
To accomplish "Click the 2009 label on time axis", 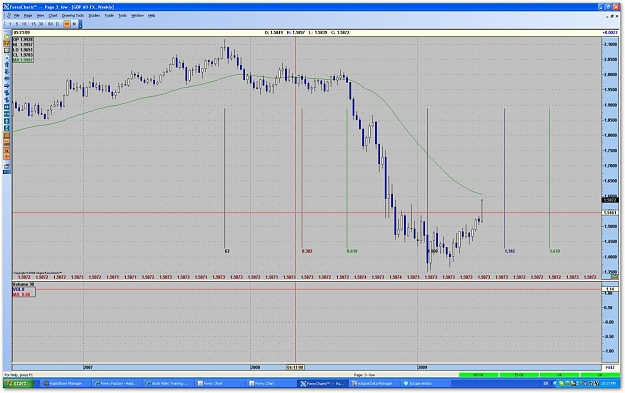I will pyautogui.click(x=423, y=367).
